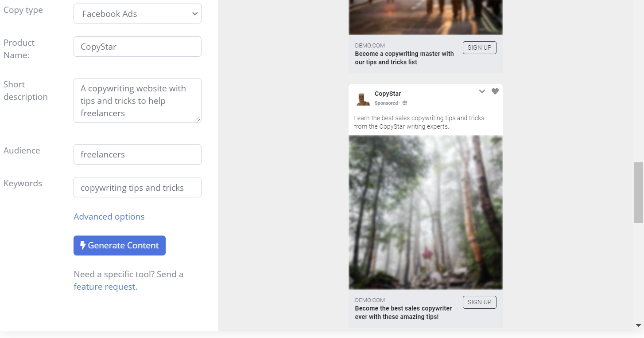
Task: Select the Audience field containing freelancers
Action: (x=137, y=154)
